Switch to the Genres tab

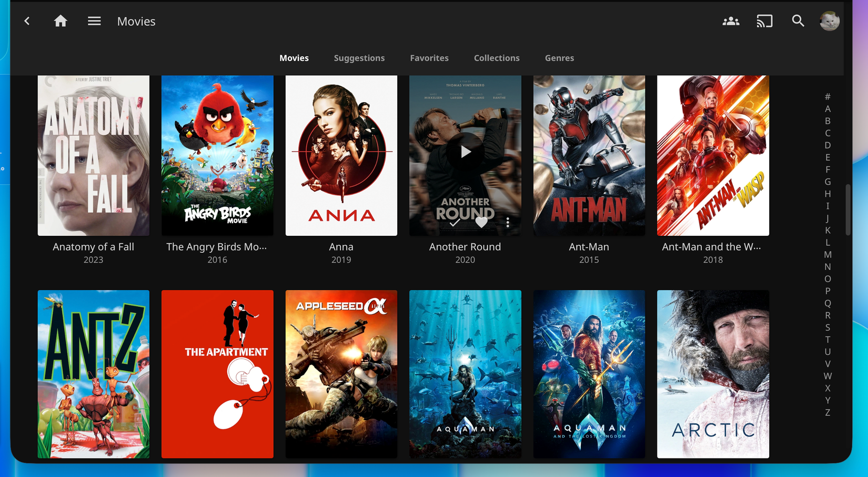click(x=559, y=58)
